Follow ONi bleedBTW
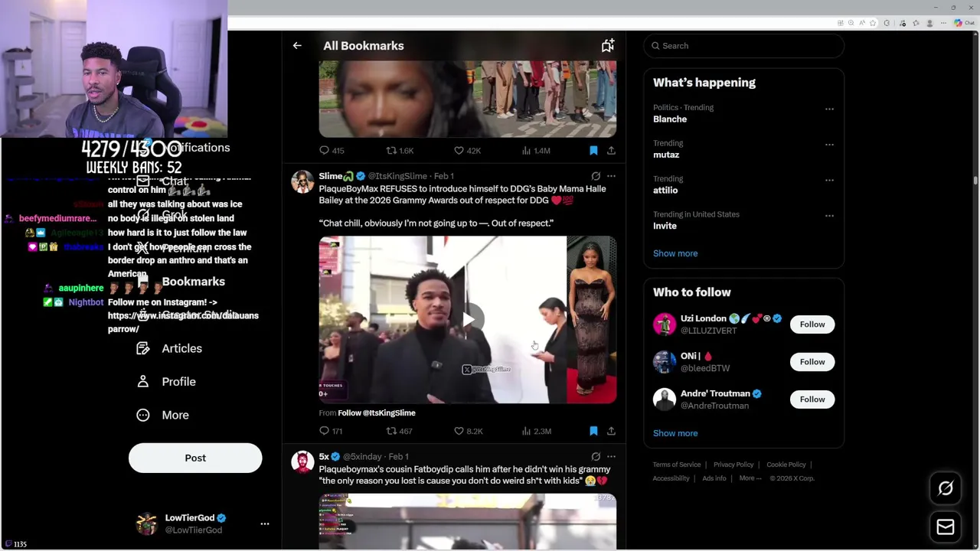The image size is (980, 551). click(812, 362)
